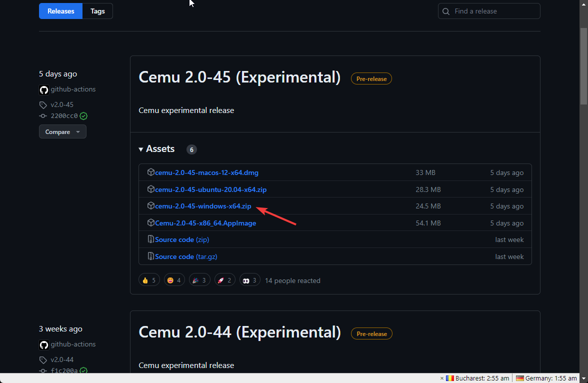Image resolution: width=588 pixels, height=383 pixels.
Task: Collapse the Assets section
Action: click(157, 149)
